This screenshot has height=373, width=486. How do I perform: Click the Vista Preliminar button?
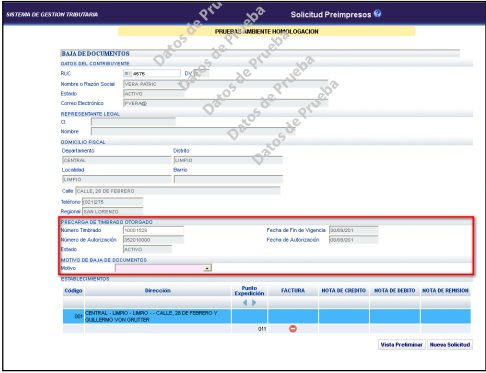[x=401, y=345]
